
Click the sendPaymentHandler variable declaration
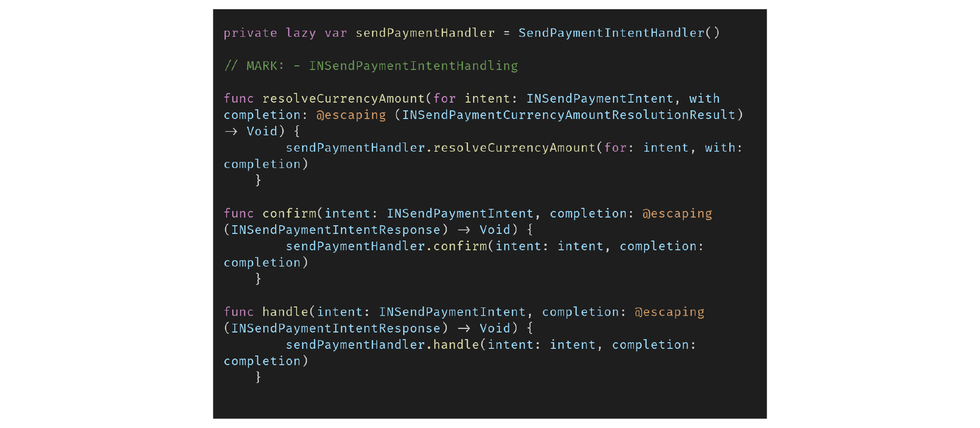[x=425, y=33]
